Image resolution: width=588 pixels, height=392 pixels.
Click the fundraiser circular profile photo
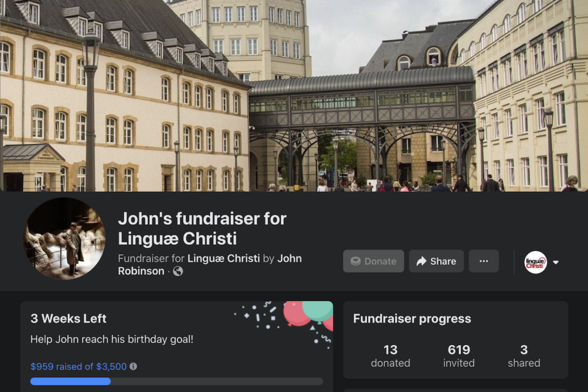(x=64, y=239)
